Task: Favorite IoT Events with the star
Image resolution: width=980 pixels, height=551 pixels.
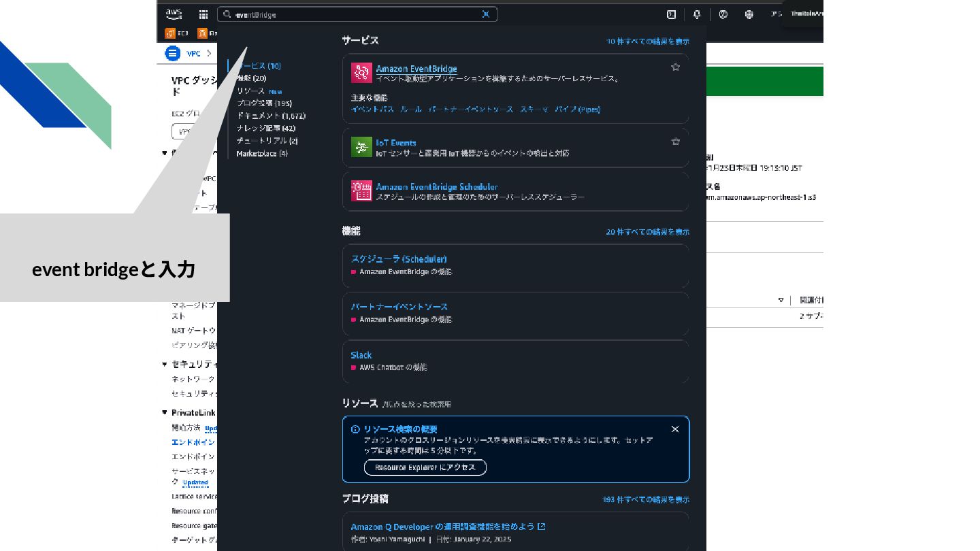Action: point(675,141)
